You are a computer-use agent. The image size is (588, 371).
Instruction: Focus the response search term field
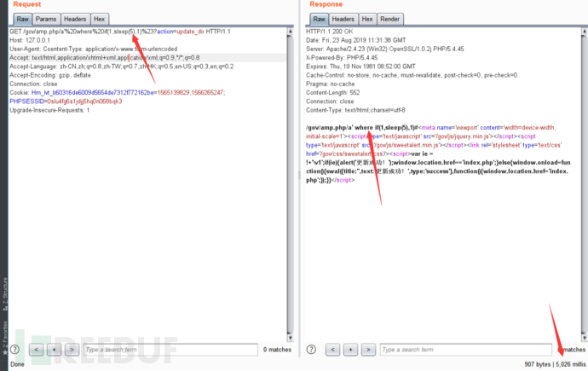(x=466, y=350)
